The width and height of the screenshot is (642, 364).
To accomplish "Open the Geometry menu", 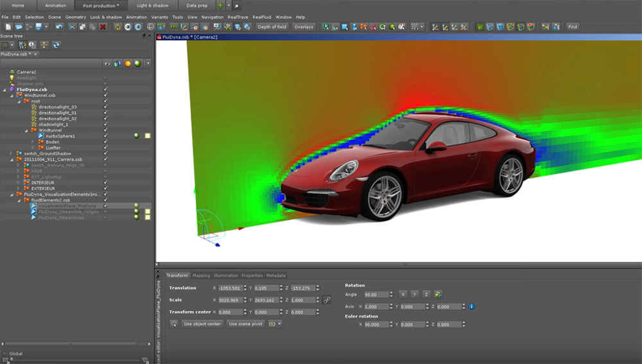I will pos(75,17).
